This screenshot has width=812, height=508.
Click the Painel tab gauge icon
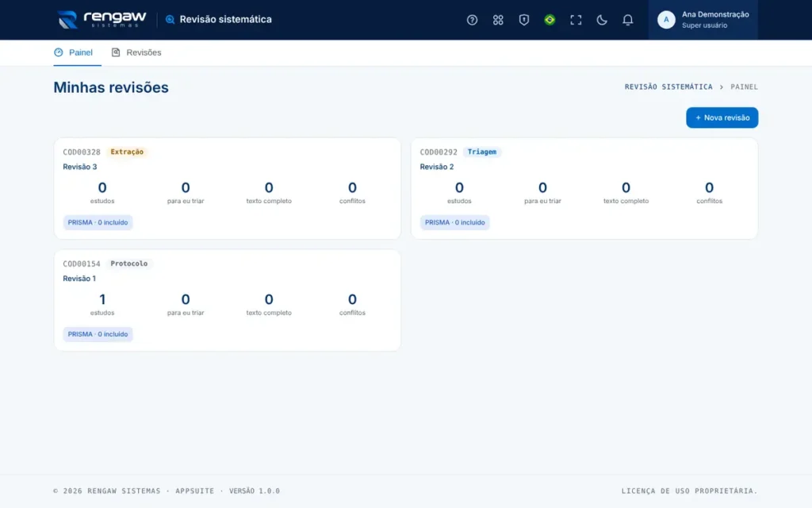click(x=59, y=52)
